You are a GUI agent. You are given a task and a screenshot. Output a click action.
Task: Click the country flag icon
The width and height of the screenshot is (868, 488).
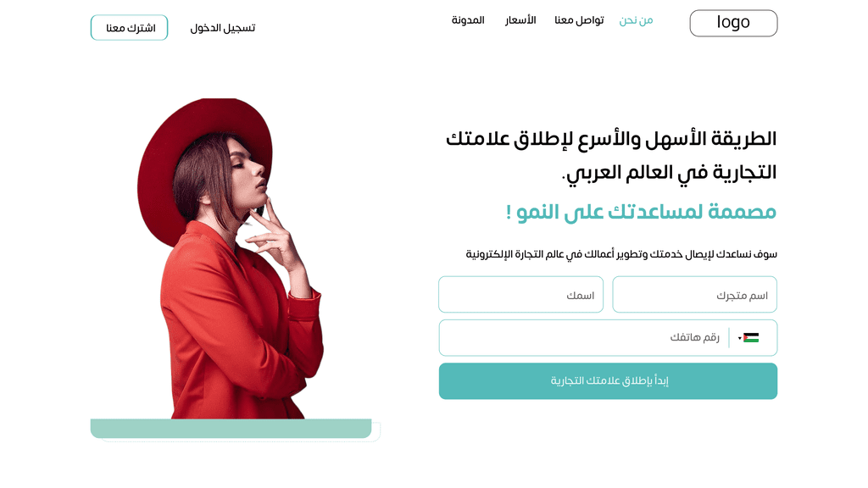(x=751, y=338)
